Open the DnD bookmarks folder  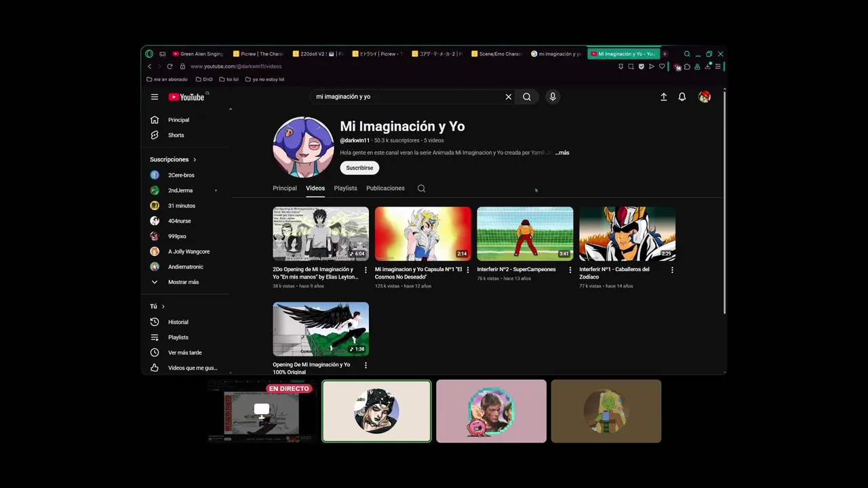tap(204, 79)
